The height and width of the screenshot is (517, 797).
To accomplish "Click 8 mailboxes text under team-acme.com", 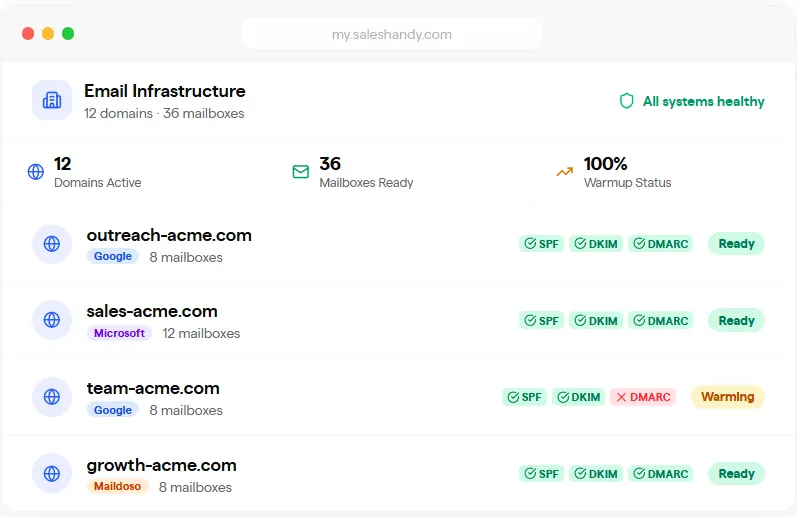I will pos(186,410).
